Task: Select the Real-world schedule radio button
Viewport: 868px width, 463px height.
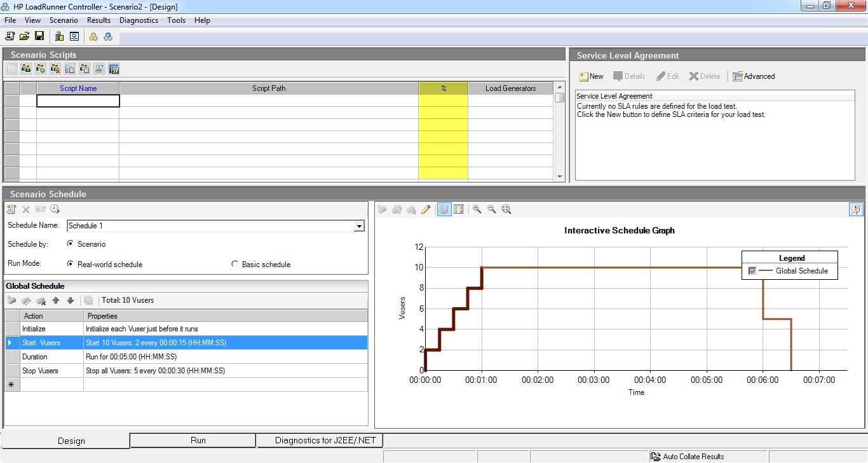Action: pyautogui.click(x=70, y=264)
